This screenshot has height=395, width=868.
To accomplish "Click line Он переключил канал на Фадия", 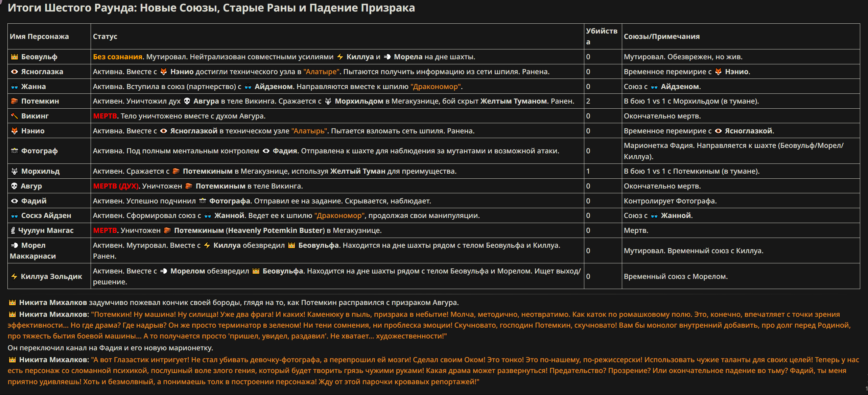I will tap(110, 348).
